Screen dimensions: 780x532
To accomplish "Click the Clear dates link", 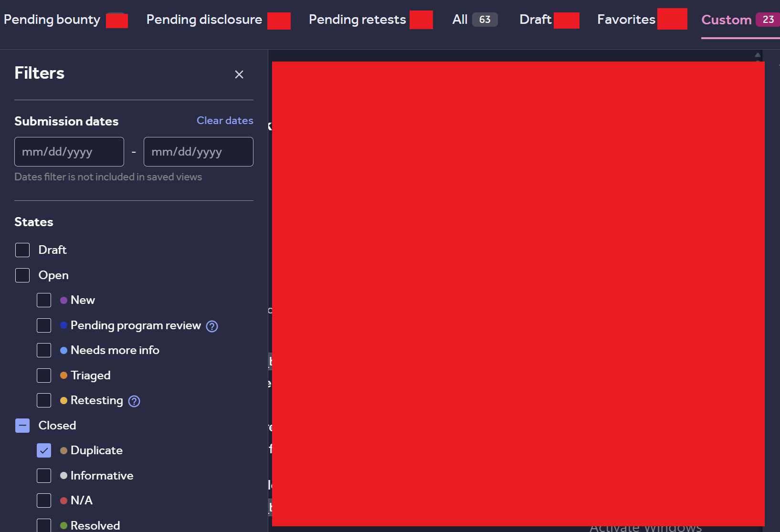I will [225, 121].
